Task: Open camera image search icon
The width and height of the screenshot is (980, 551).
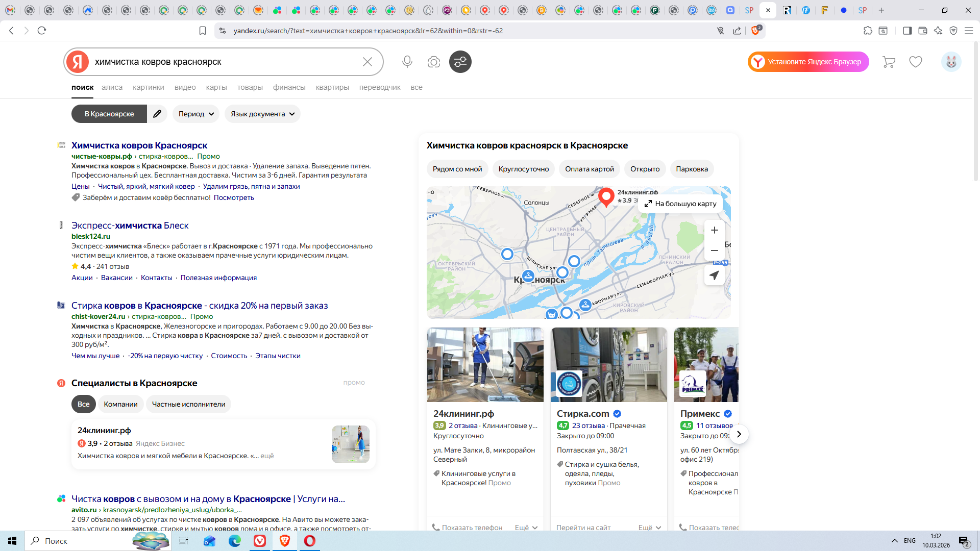Action: [x=433, y=62]
